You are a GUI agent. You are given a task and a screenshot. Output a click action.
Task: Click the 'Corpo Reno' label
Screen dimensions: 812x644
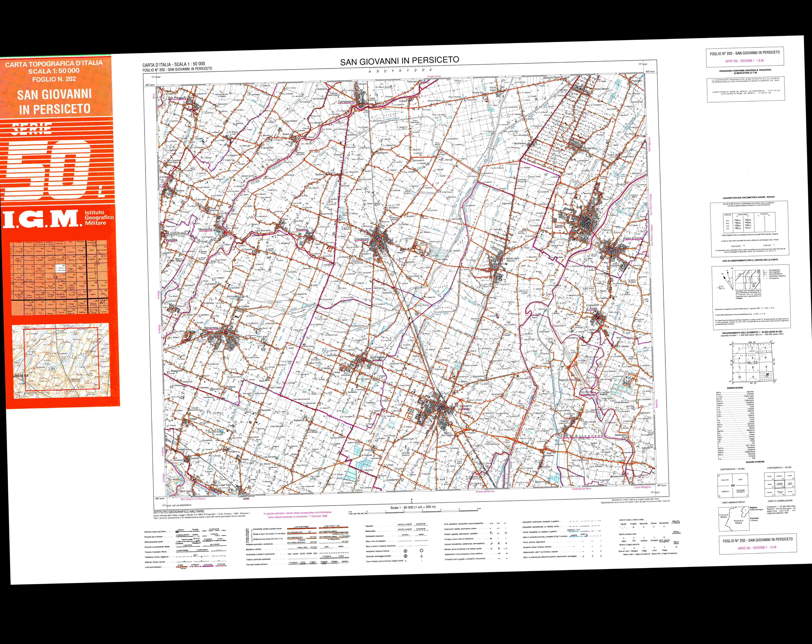click(x=627, y=157)
